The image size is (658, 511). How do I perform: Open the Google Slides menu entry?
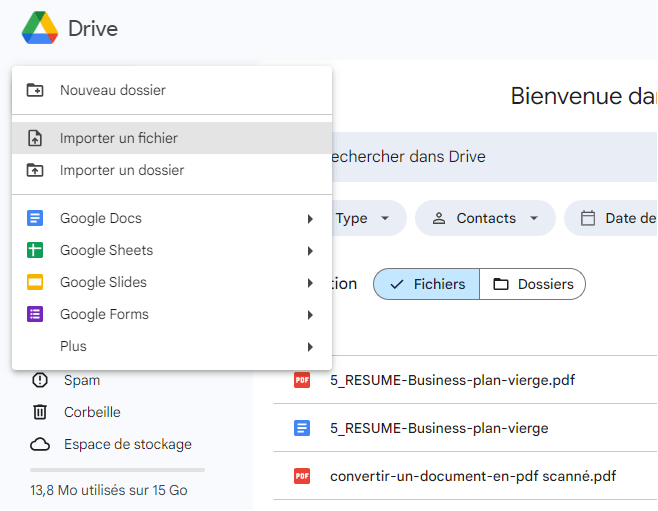pos(172,282)
